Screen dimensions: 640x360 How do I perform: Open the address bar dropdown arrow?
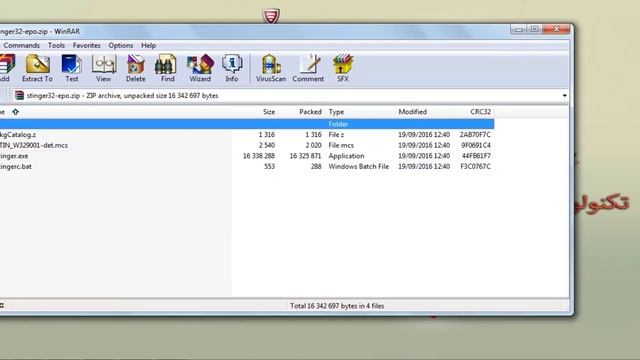coord(564,96)
